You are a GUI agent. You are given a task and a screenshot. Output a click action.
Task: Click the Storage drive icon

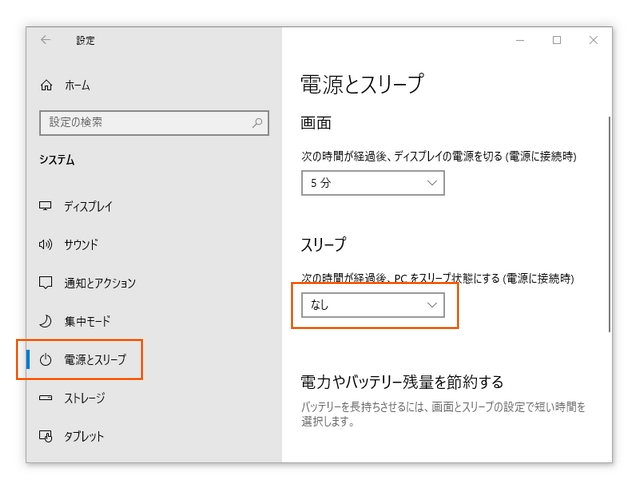point(45,398)
